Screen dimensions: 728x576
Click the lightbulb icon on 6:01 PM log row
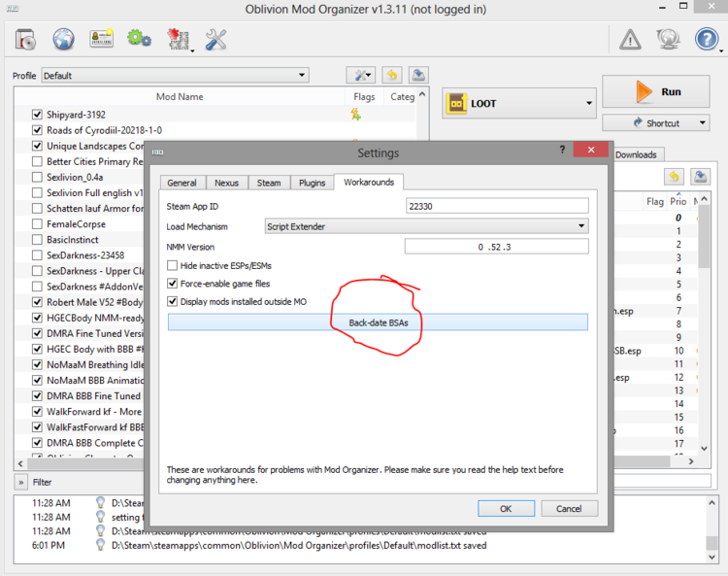click(100, 545)
